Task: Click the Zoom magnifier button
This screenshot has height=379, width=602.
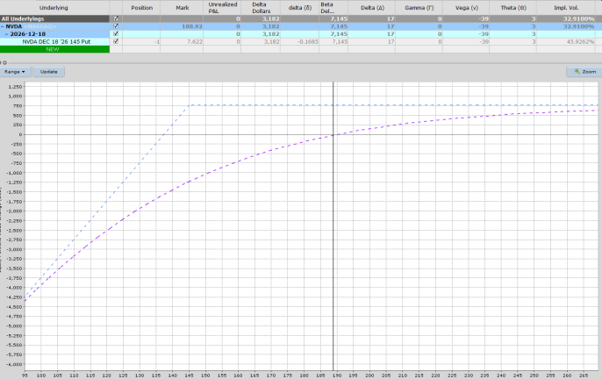Action: [x=585, y=72]
